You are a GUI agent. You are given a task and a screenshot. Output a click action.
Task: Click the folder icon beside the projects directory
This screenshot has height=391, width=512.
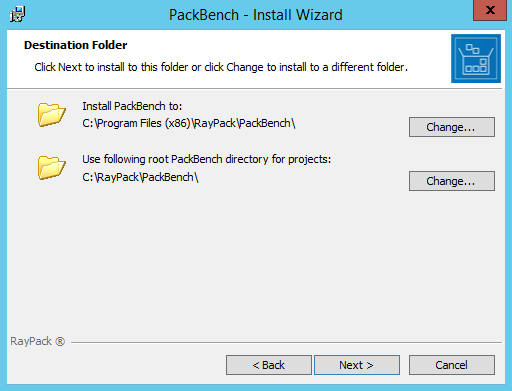[51, 167]
